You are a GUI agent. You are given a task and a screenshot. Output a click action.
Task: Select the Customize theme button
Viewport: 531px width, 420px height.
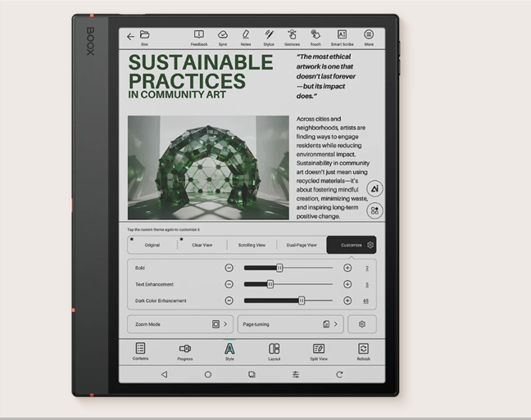[352, 245]
